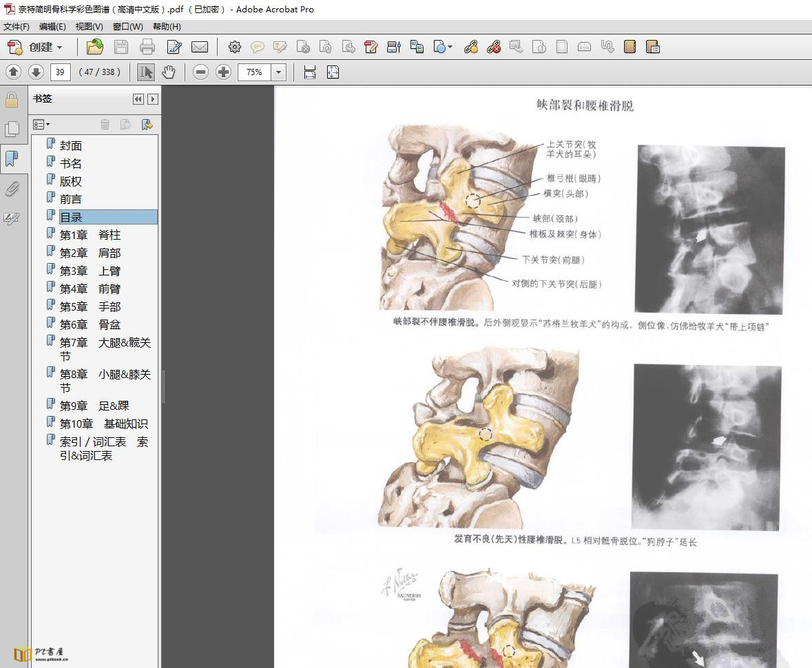Screen dimensions: 812x668
Task: Open the settings gear icon in toolbar
Action: point(235,47)
